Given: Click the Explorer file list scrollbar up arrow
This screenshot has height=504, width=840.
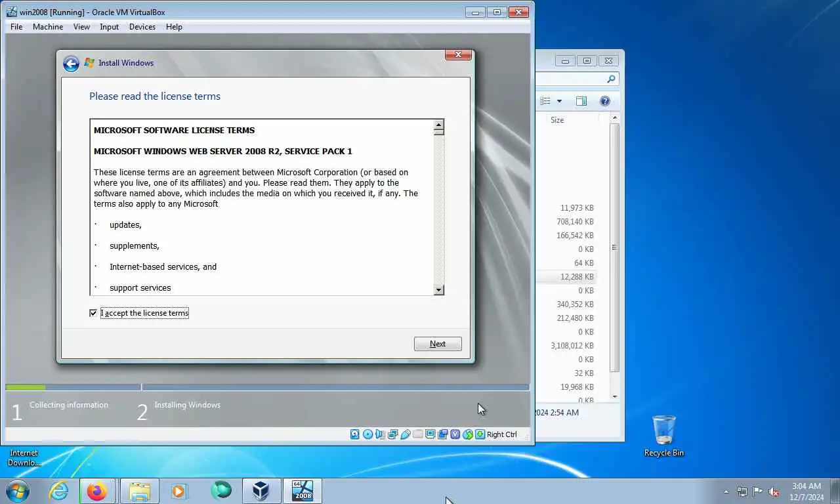Looking at the screenshot, I should pyautogui.click(x=615, y=119).
